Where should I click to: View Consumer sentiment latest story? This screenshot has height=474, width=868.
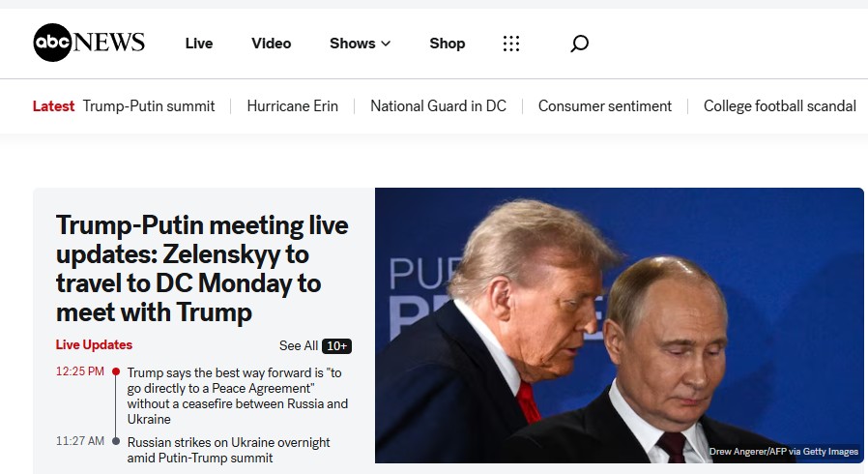(605, 106)
